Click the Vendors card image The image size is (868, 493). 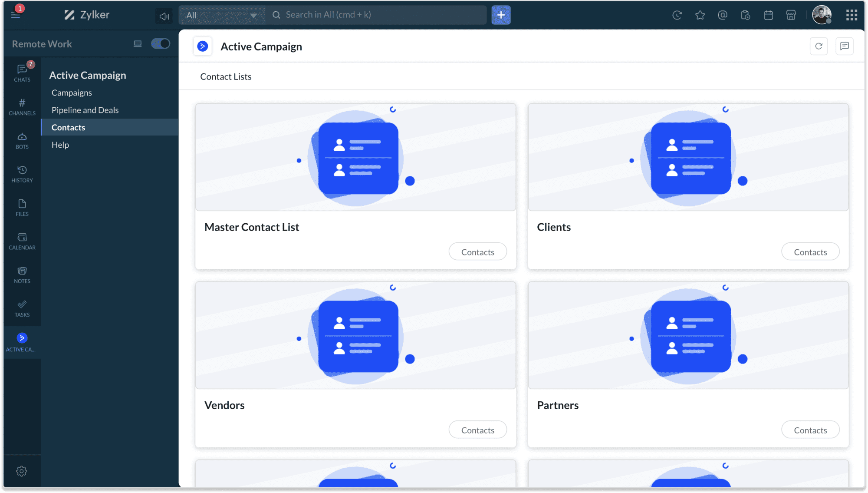point(356,335)
